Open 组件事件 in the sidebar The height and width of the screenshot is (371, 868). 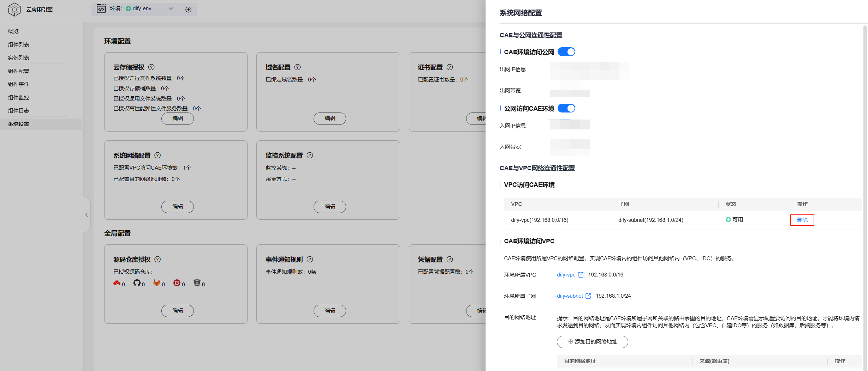pos(19,84)
